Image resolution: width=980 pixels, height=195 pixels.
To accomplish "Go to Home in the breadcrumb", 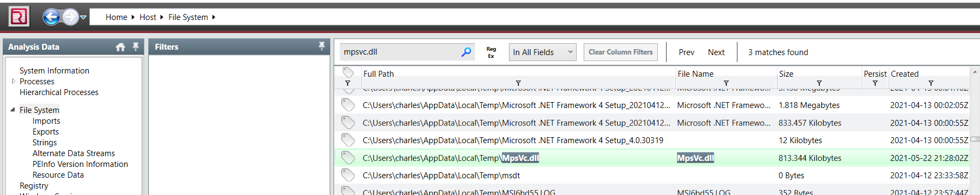I will (x=116, y=17).
